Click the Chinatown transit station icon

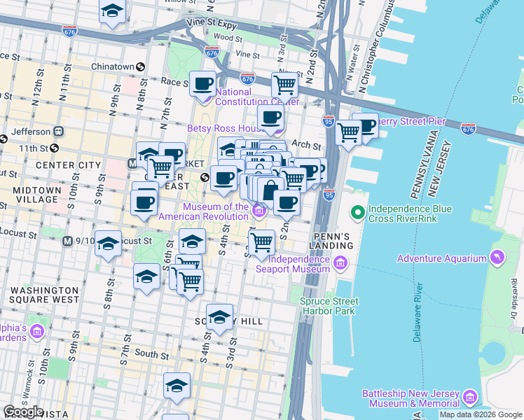pyautogui.click(x=140, y=67)
